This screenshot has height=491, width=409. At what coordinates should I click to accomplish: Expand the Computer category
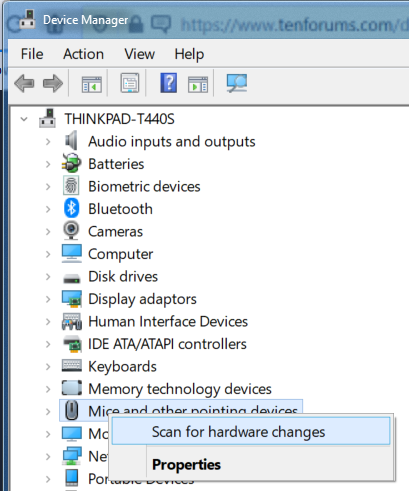(x=48, y=254)
